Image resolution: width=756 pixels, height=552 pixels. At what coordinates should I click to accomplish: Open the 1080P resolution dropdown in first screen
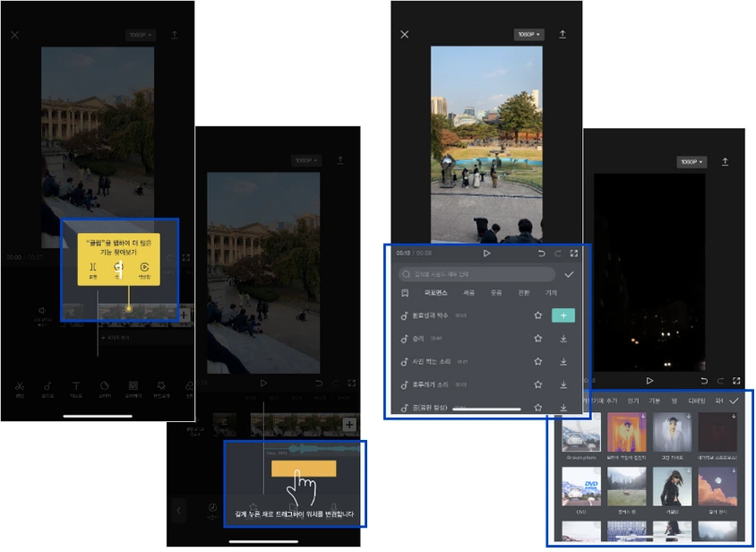pyautogui.click(x=141, y=35)
